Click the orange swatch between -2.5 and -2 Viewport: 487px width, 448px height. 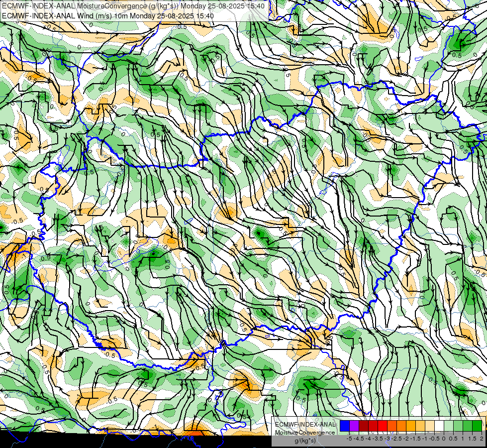tap(401, 426)
